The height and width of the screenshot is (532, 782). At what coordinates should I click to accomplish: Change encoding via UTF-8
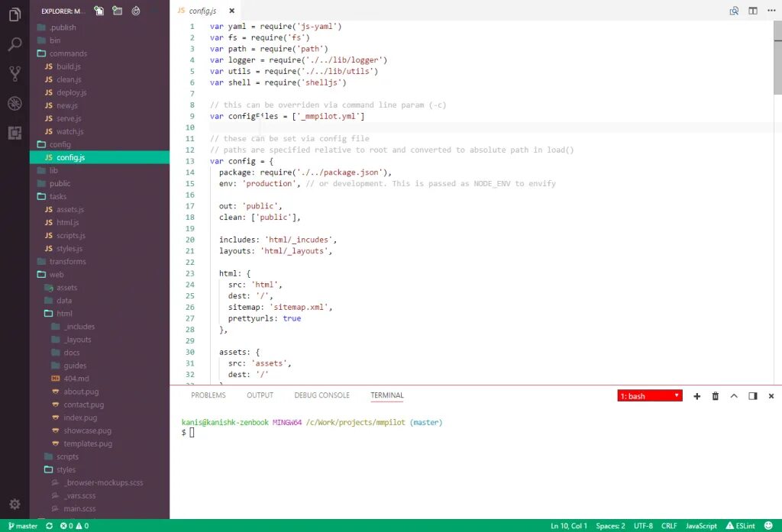tap(643, 526)
